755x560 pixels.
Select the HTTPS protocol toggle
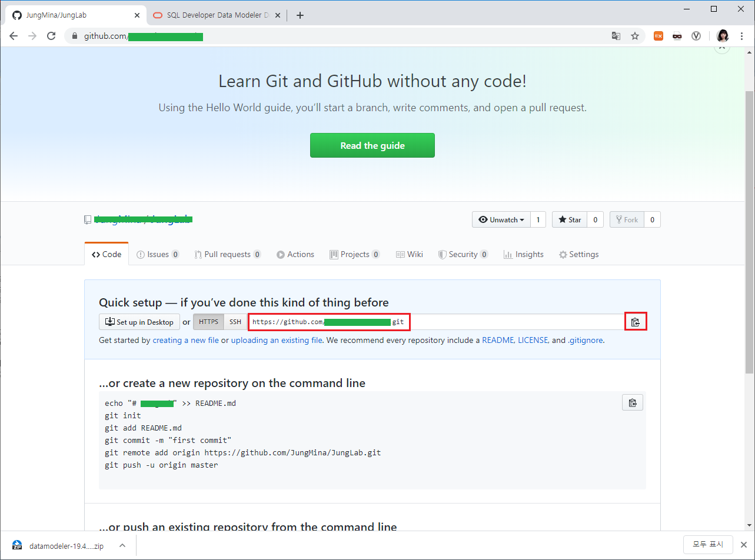pyautogui.click(x=208, y=322)
